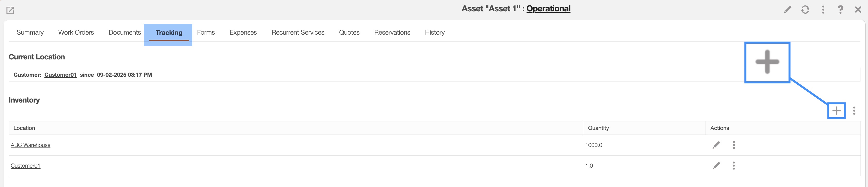This screenshot has height=187, width=868.
Task: Open ABC Warehouse row actions menu
Action: pyautogui.click(x=734, y=145)
